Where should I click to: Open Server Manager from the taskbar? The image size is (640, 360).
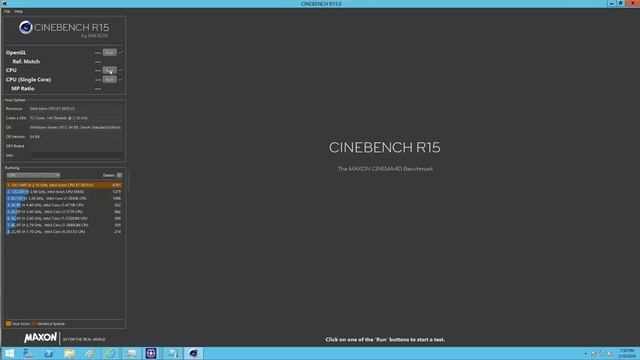tap(28, 353)
